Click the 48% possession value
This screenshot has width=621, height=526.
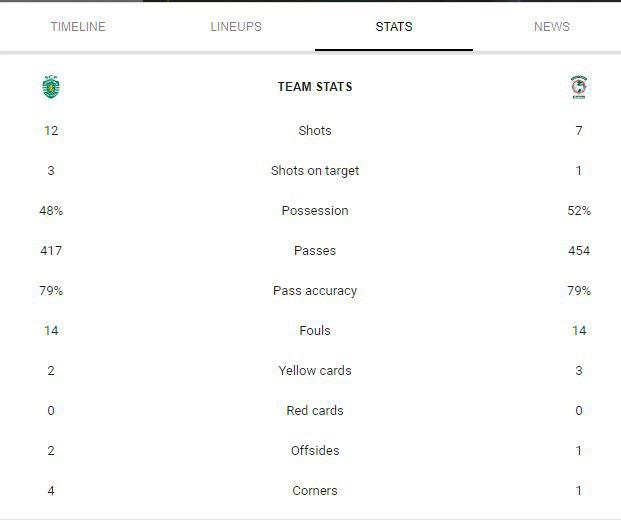click(51, 211)
